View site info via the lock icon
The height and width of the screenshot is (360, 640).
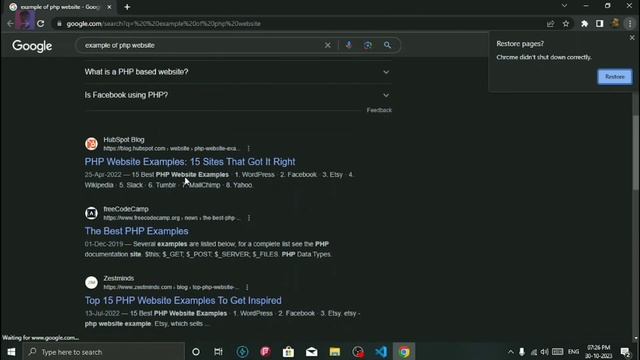(60, 24)
